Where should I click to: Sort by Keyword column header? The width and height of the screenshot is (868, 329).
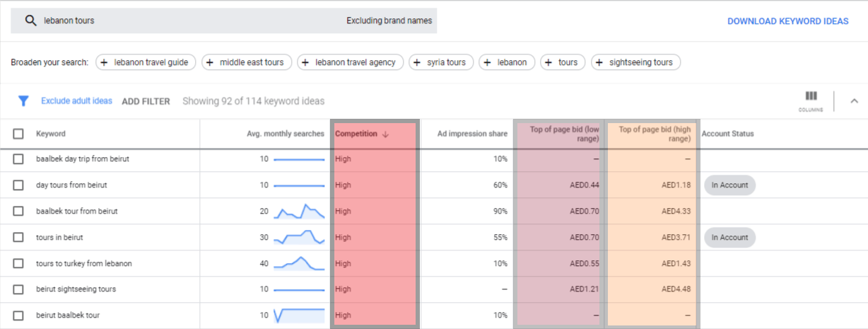[51, 134]
